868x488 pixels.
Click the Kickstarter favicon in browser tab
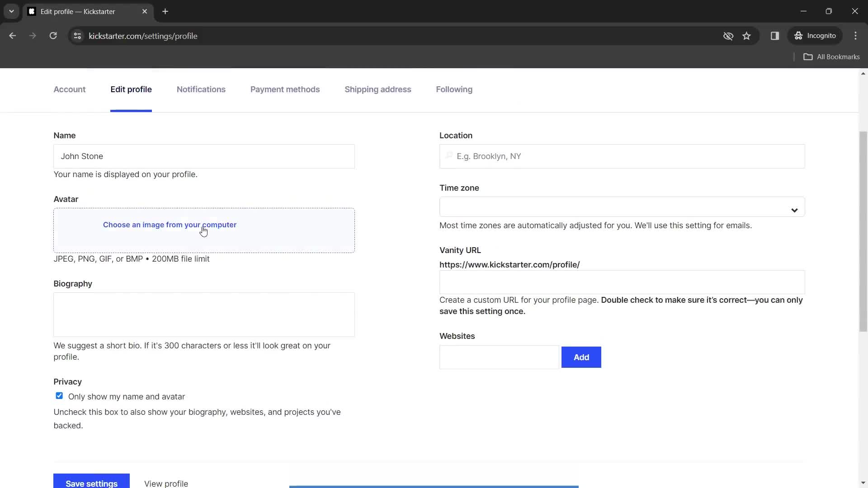pos(32,11)
